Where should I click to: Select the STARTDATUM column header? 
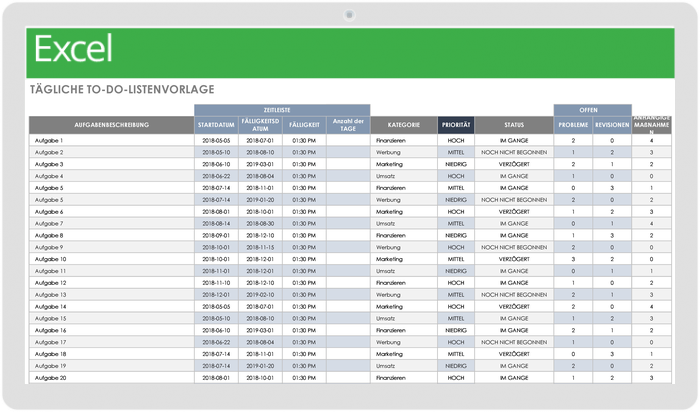217,125
